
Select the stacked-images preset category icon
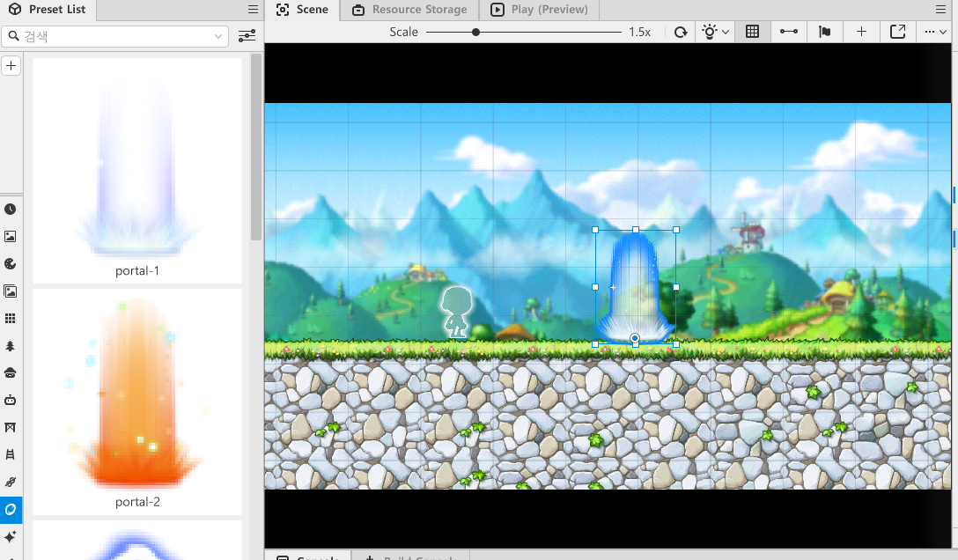tap(11, 291)
